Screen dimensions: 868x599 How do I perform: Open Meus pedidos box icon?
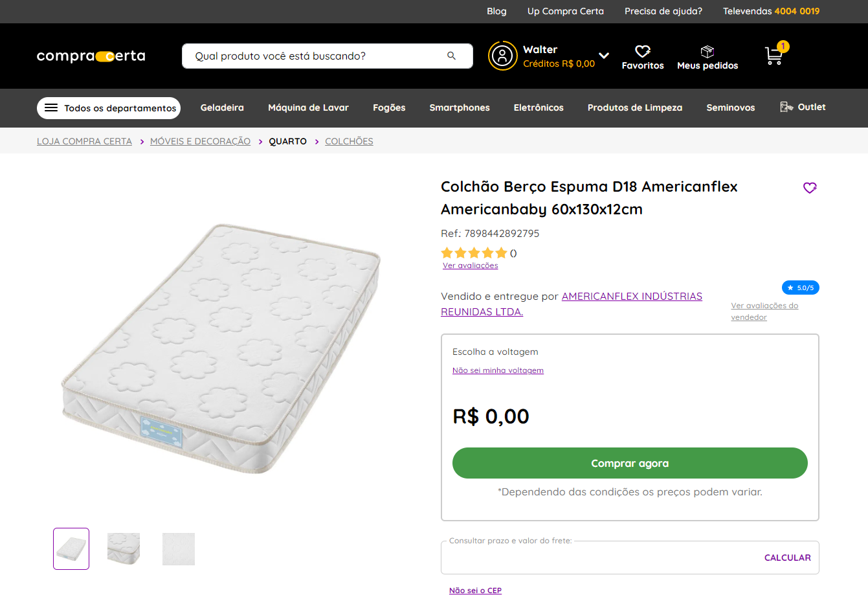pyautogui.click(x=707, y=51)
